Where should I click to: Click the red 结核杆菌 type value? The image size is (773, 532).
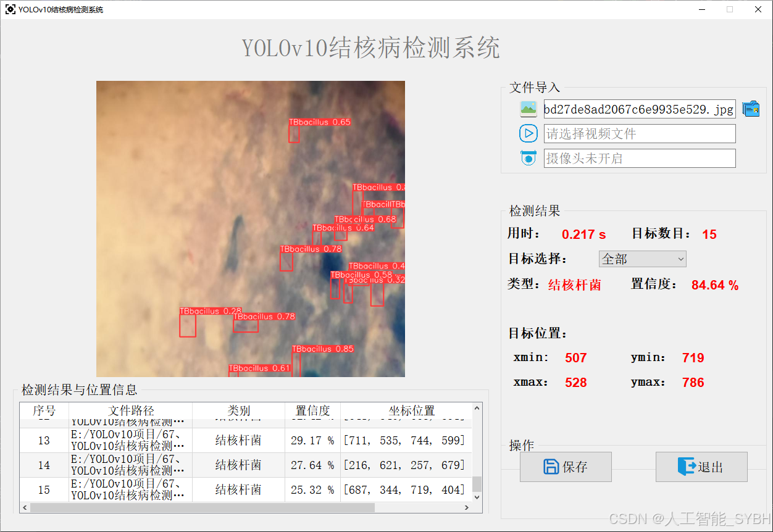click(x=575, y=285)
